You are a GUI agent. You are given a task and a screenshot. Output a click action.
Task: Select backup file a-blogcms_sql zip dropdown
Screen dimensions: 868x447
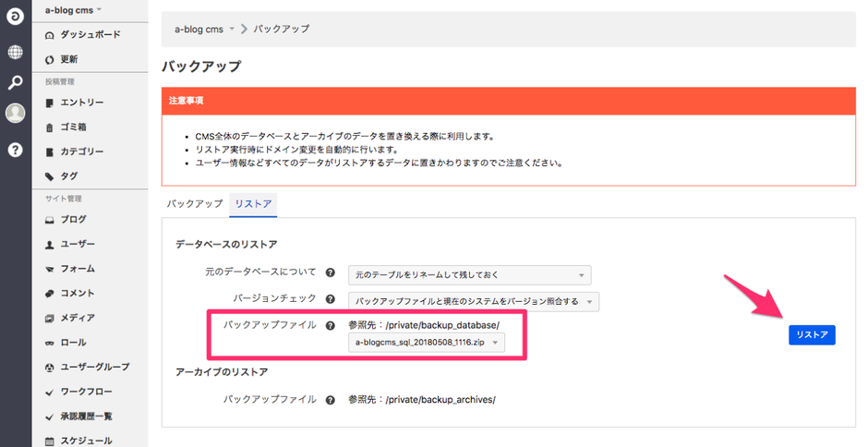427,343
